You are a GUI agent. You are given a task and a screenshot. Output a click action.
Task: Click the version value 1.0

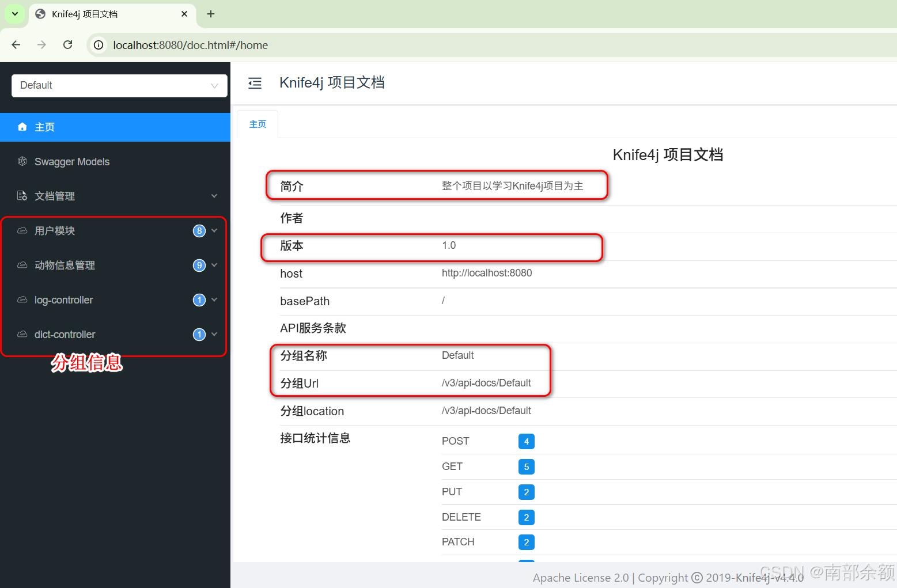[x=449, y=245]
